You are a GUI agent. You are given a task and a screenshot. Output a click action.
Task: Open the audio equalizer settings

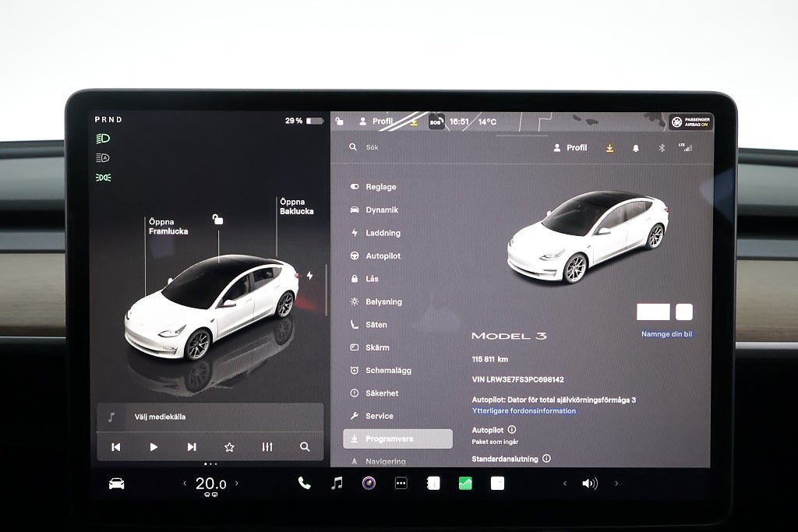267,446
